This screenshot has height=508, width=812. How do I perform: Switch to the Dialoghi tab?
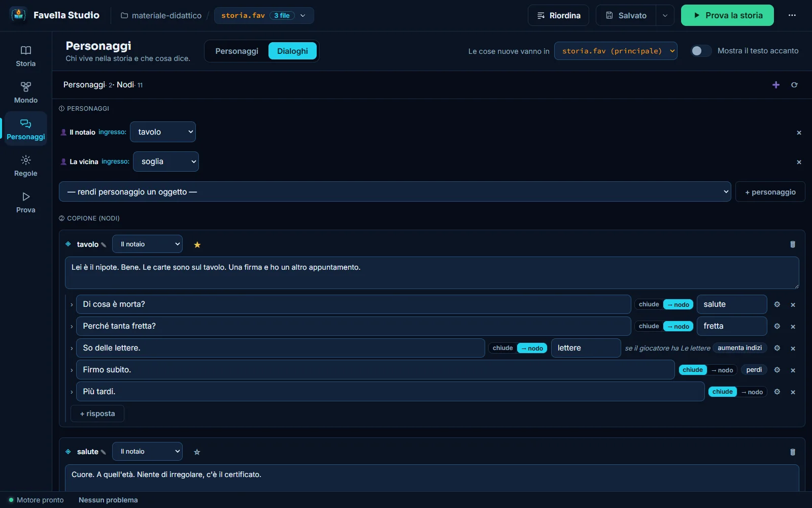[292, 51]
